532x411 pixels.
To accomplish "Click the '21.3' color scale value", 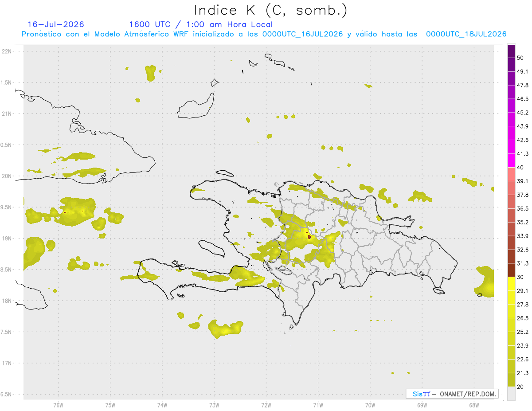I will 522,373.
